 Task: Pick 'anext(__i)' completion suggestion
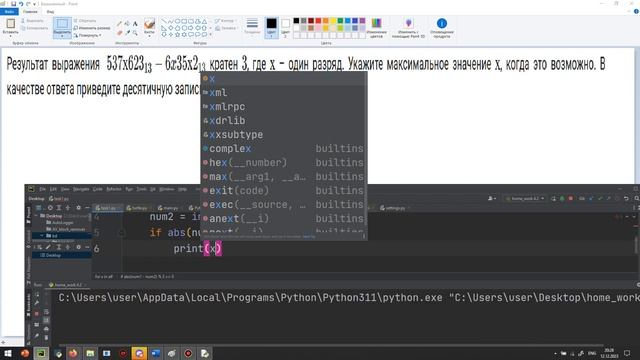pyautogui.click(x=284, y=218)
